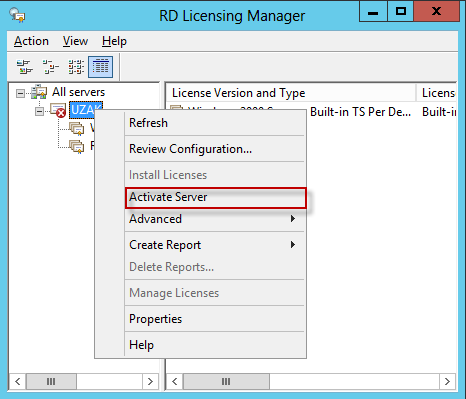Viewport: 466px width, 399px height.
Task: Click the UZAK server error icon
Action: tap(58, 110)
